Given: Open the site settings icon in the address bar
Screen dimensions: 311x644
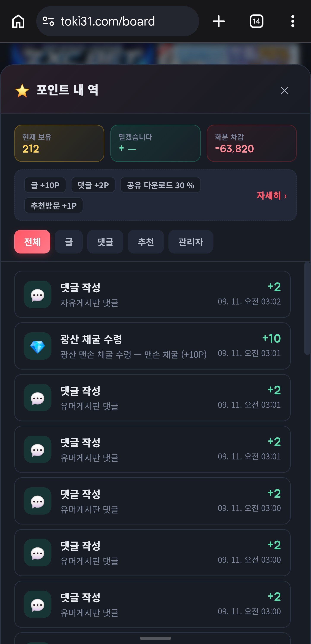Looking at the screenshot, I should click(48, 21).
